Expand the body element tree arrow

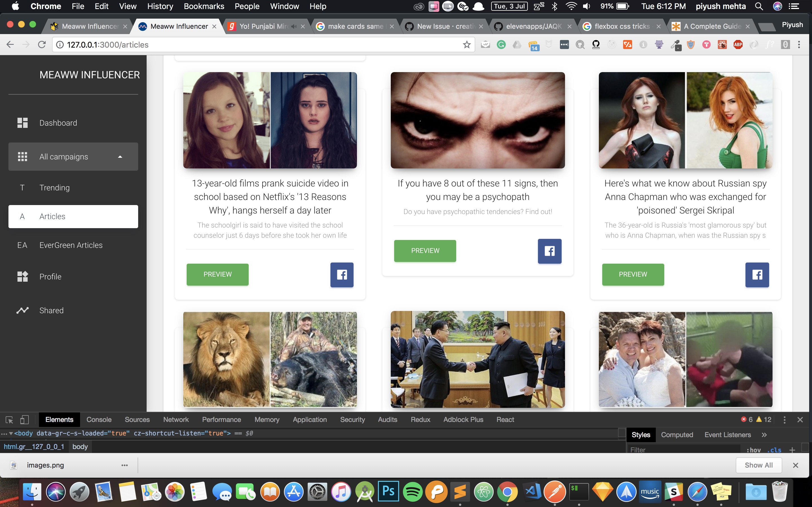[11, 433]
